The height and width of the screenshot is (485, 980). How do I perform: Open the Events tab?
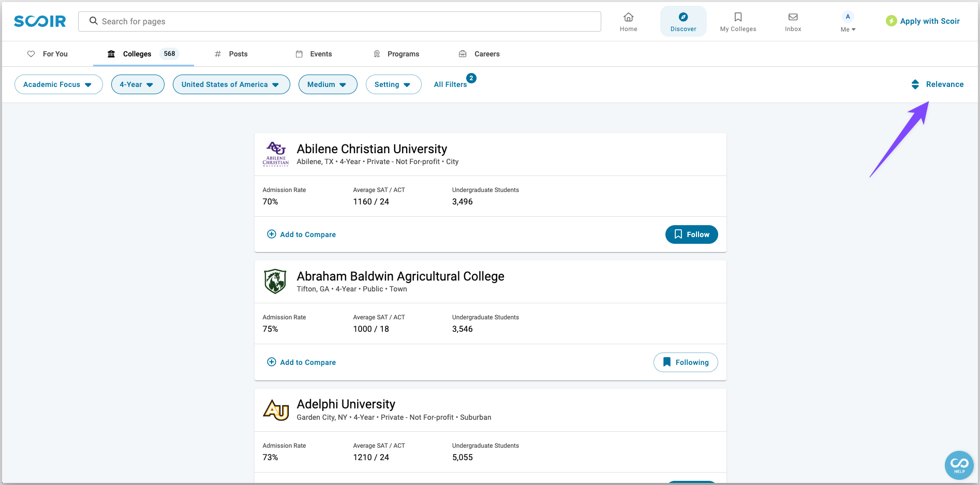(314, 54)
